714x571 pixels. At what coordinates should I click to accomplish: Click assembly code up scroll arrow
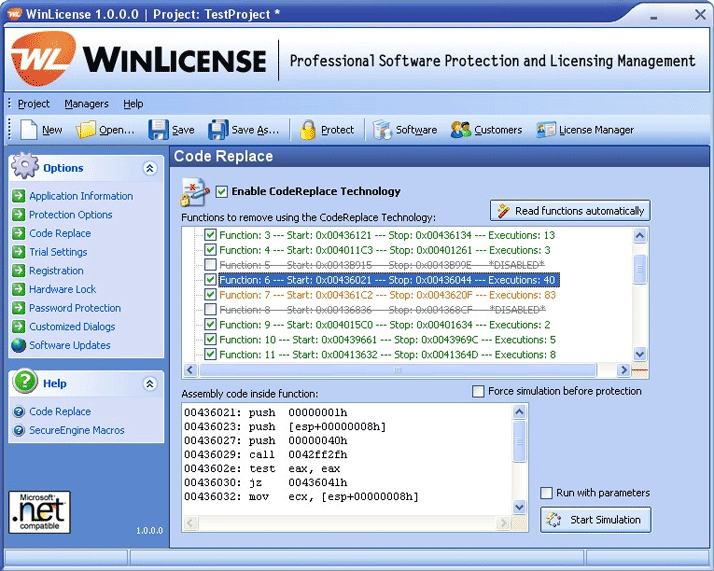point(519,413)
